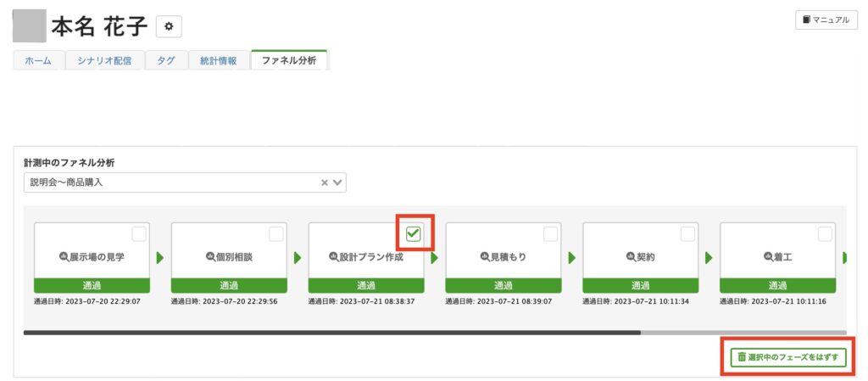Clear funnel selection with the x icon
This screenshot has width=868, height=381.
[x=325, y=182]
